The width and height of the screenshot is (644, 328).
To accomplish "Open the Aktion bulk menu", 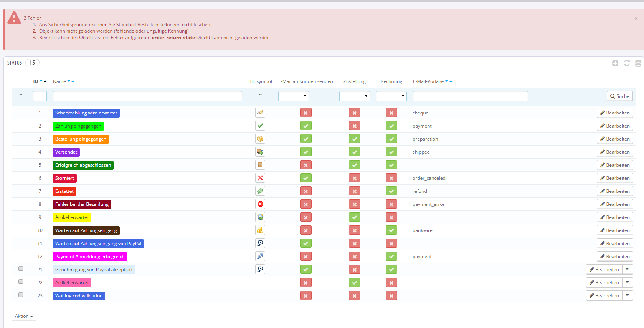I will point(24,316).
